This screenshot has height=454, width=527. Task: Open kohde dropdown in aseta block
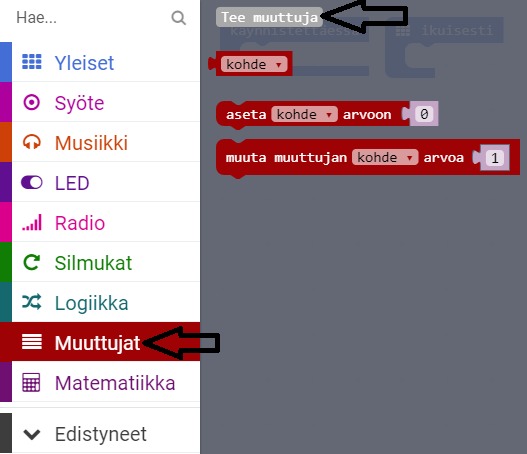[x=304, y=115]
